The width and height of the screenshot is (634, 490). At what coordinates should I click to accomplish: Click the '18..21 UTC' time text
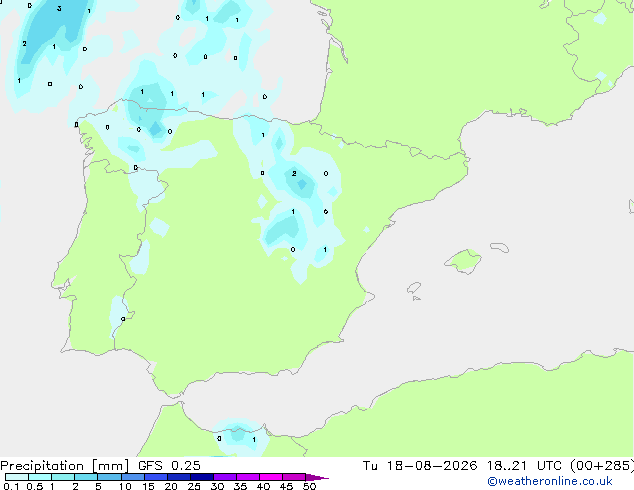524,466
